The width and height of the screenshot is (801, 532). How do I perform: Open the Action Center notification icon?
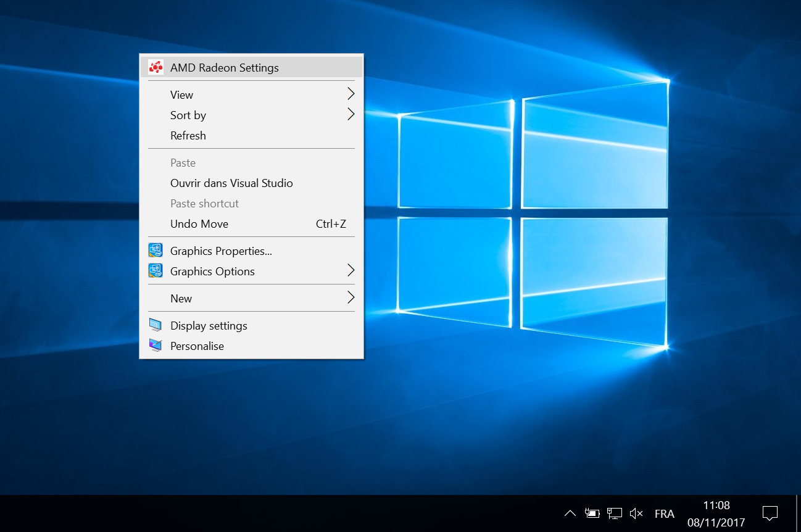tap(770, 513)
